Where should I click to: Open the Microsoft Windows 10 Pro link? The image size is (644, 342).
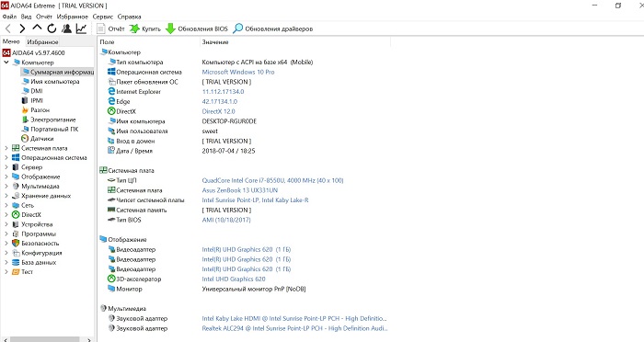point(238,72)
